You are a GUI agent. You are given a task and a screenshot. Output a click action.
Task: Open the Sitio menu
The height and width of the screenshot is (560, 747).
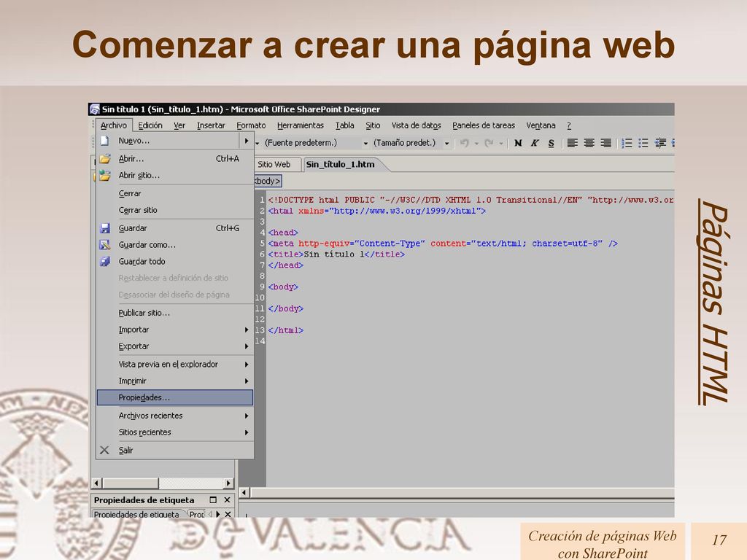coord(373,125)
